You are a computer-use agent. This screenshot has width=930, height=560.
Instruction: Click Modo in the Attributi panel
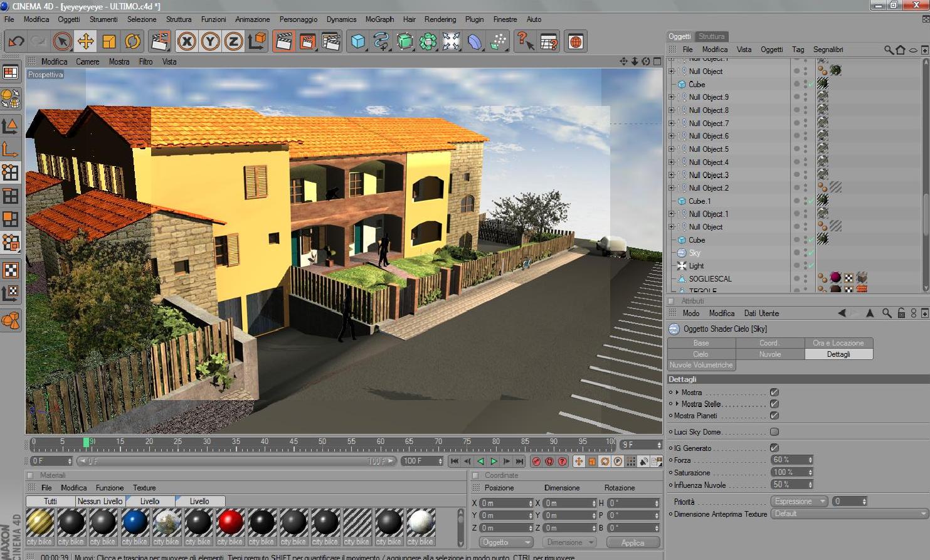tap(691, 313)
